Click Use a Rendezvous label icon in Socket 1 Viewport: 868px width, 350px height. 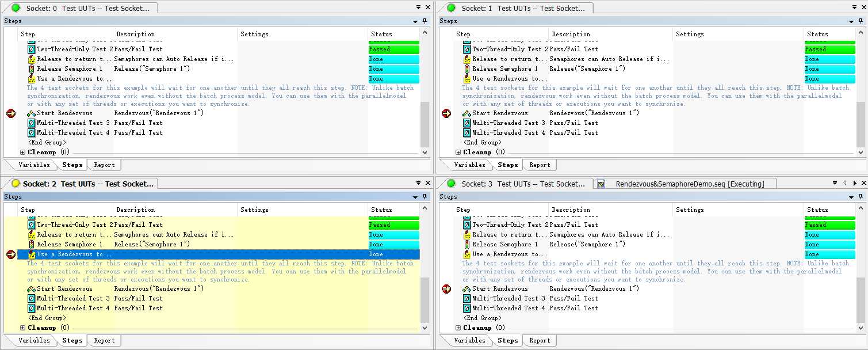[467, 79]
